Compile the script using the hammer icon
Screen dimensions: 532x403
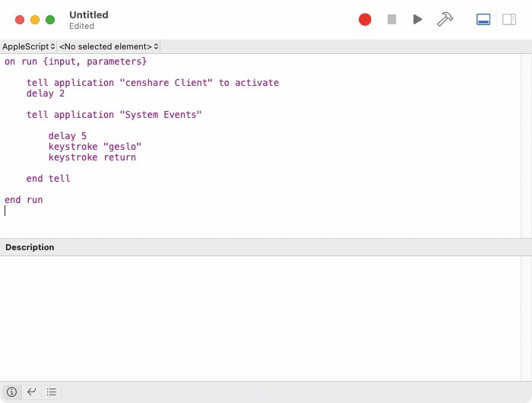[445, 19]
